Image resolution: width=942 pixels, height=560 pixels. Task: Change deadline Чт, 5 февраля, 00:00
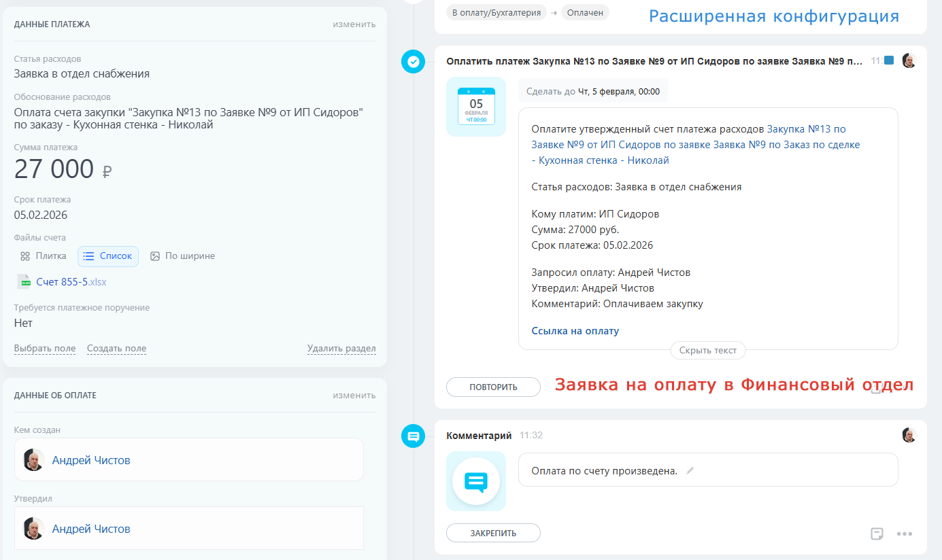(618, 91)
